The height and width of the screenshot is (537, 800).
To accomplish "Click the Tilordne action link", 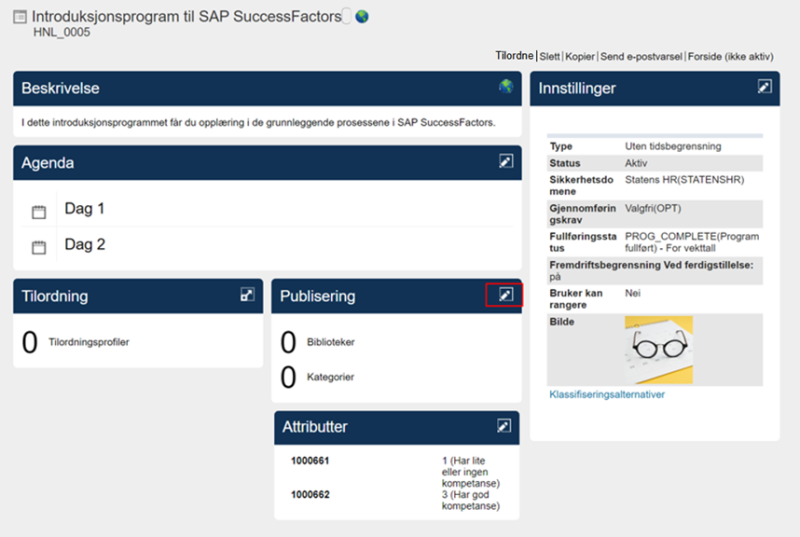I will pos(514,56).
